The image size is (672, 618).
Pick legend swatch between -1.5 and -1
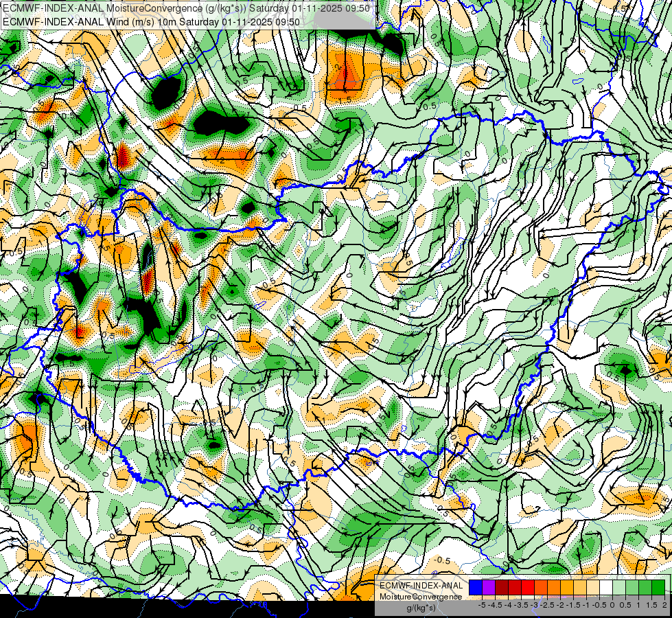pyautogui.click(x=580, y=588)
